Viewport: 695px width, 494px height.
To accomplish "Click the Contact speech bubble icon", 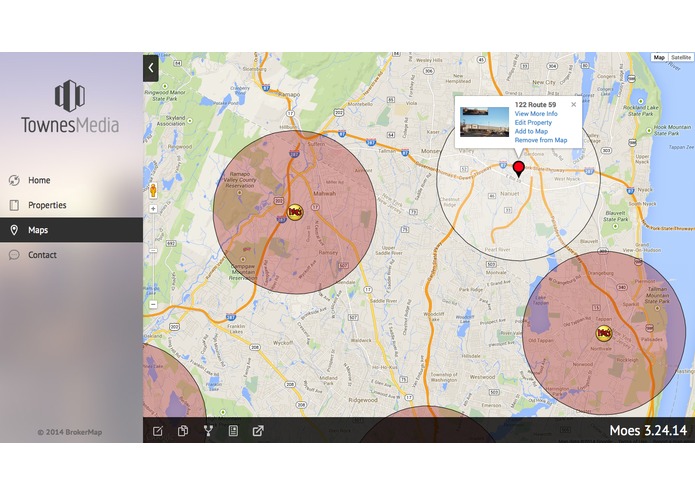I will (14, 255).
